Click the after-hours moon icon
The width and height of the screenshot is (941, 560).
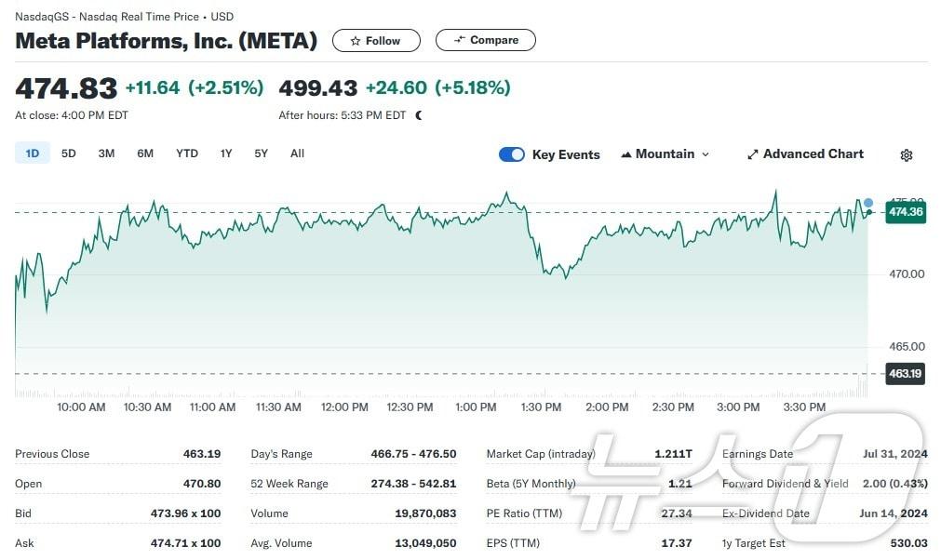pos(419,115)
